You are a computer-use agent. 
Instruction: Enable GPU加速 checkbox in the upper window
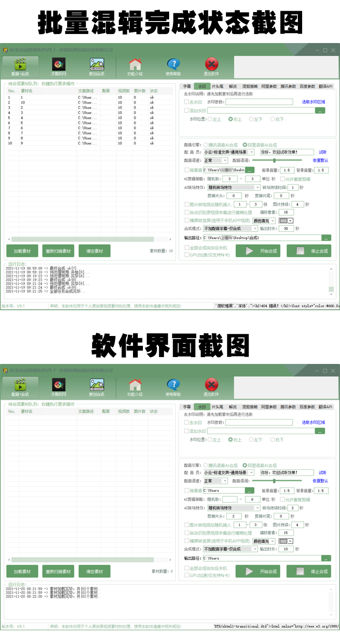point(187,255)
